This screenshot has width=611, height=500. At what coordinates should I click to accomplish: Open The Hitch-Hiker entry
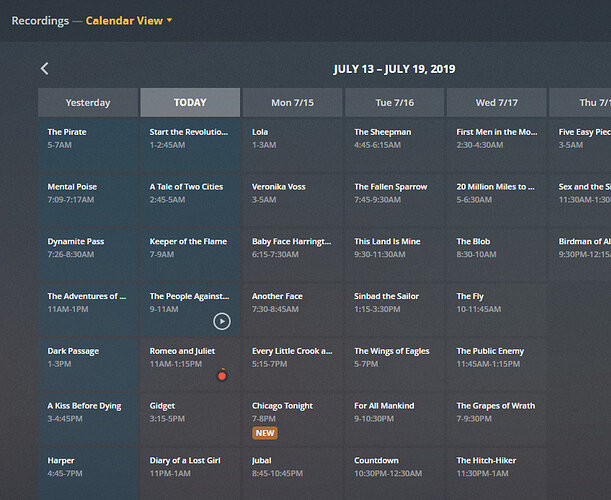[x=496, y=473]
